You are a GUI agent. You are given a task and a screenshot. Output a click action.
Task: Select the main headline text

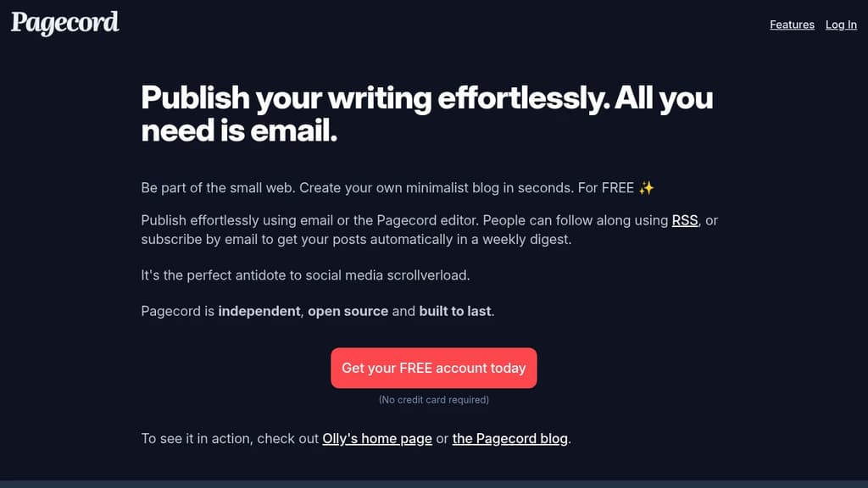(x=426, y=114)
